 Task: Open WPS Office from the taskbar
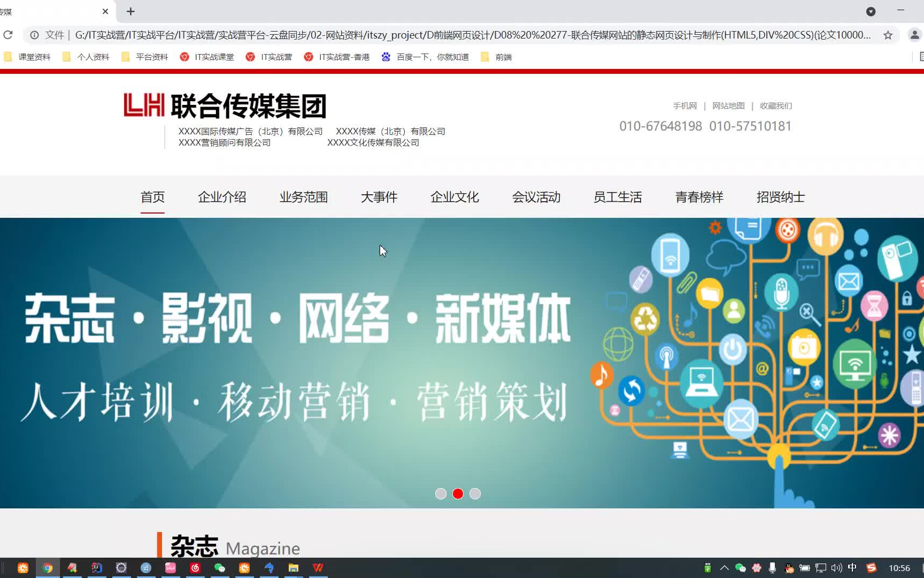tap(318, 568)
